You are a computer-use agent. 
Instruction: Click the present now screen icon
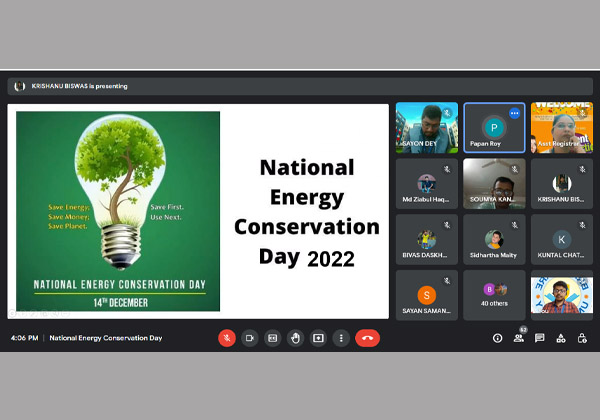318,338
